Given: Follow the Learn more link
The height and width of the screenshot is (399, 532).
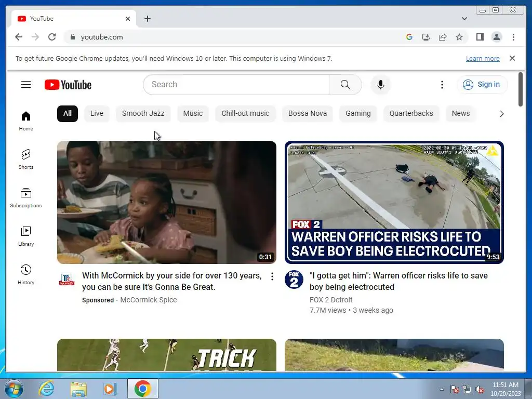Looking at the screenshot, I should [483, 58].
